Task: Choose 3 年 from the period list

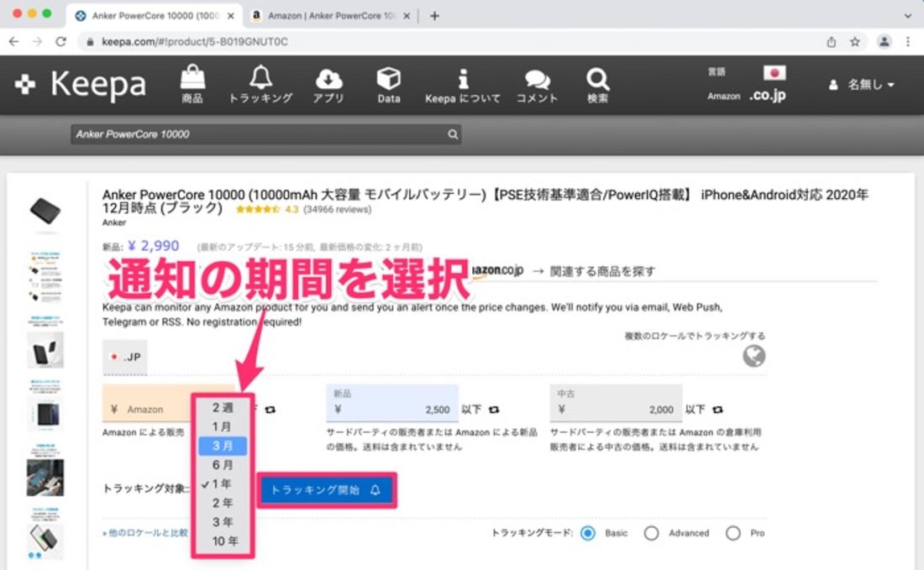Action: coord(223,521)
